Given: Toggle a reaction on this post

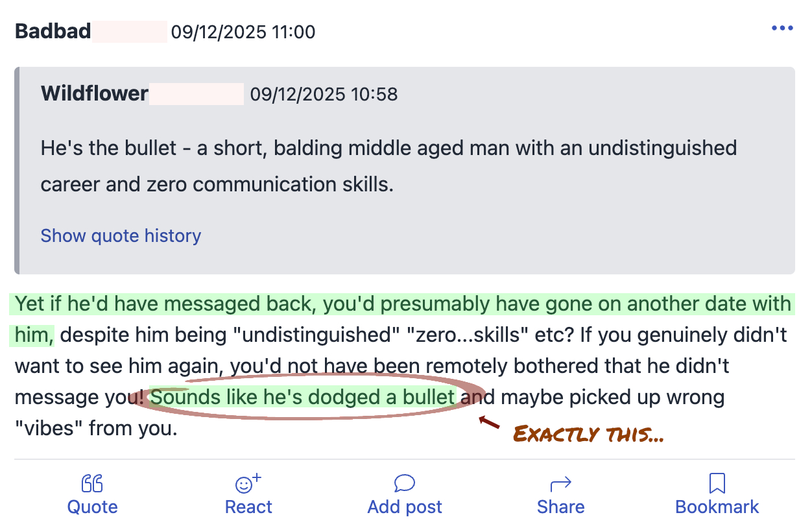Looking at the screenshot, I should (x=248, y=493).
